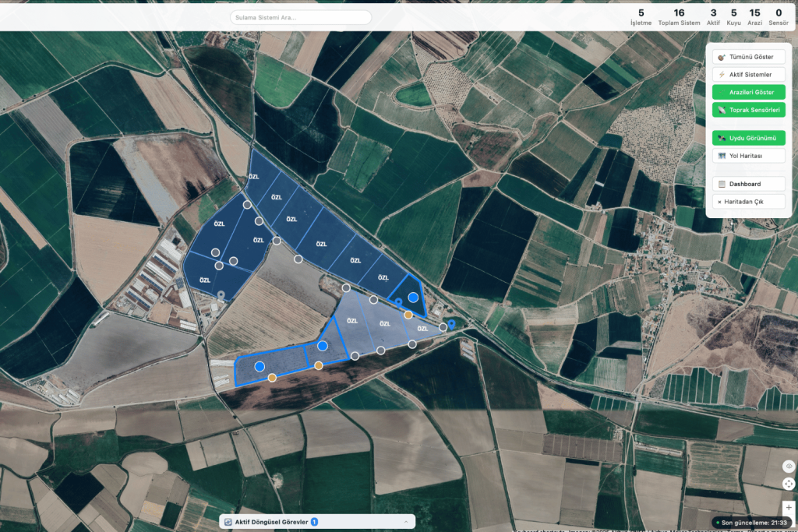Image resolution: width=798 pixels, height=532 pixels.
Task: Click the orange marker below the bottom-left parcel
Action: tap(272, 378)
